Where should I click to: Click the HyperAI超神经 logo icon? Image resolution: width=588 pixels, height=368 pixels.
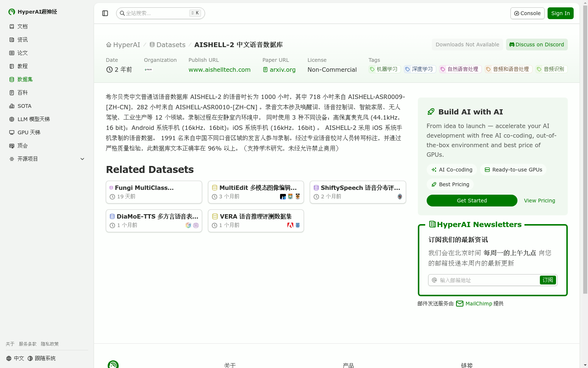pyautogui.click(x=12, y=12)
